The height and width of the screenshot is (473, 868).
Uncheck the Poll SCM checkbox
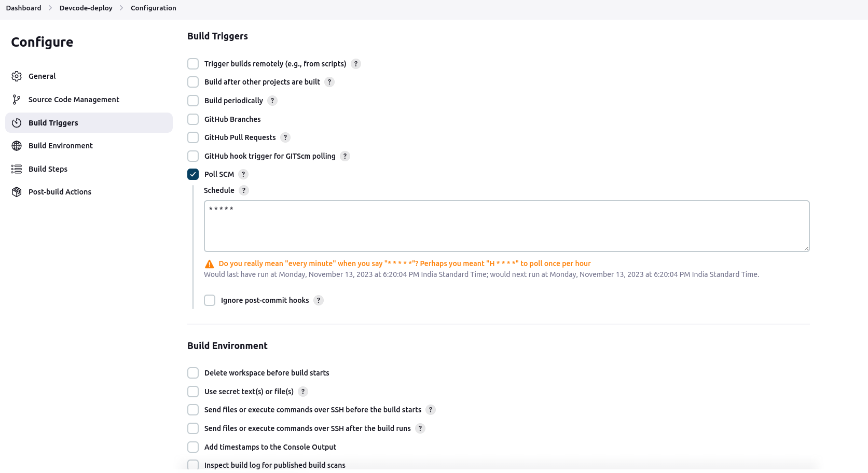click(193, 174)
